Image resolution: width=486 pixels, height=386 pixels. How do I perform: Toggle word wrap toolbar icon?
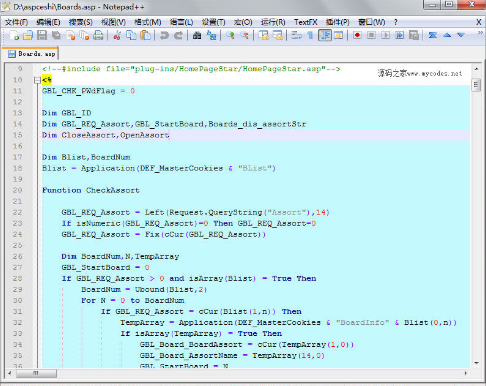click(296, 35)
